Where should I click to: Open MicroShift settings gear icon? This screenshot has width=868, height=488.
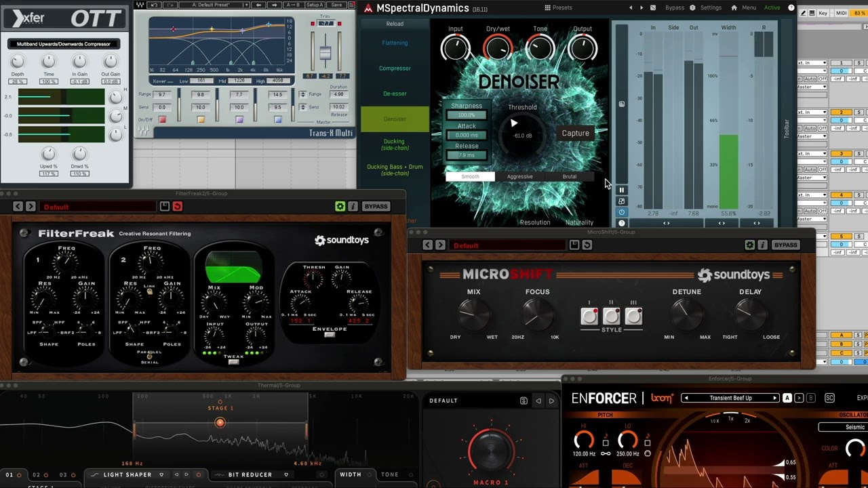pyautogui.click(x=750, y=245)
